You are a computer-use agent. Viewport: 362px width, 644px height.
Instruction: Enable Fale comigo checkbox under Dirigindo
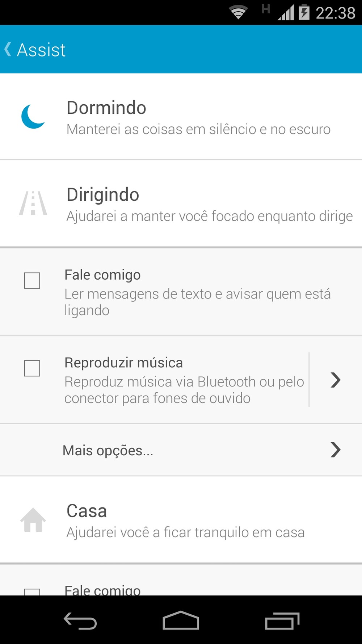click(x=32, y=281)
